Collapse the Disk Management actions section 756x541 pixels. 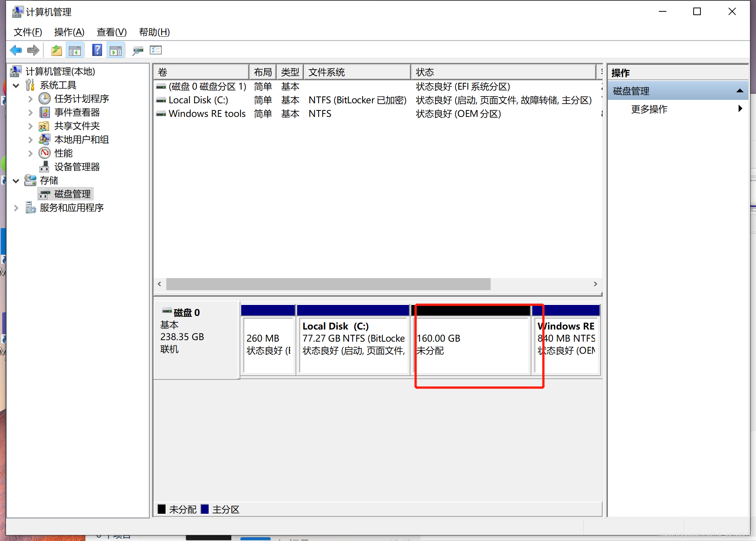(739, 91)
